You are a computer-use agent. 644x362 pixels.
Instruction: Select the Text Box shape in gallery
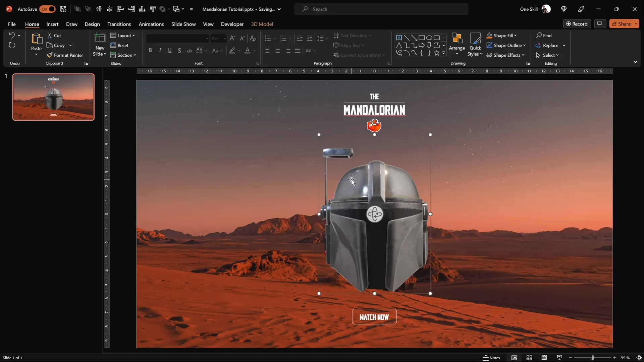[399, 38]
